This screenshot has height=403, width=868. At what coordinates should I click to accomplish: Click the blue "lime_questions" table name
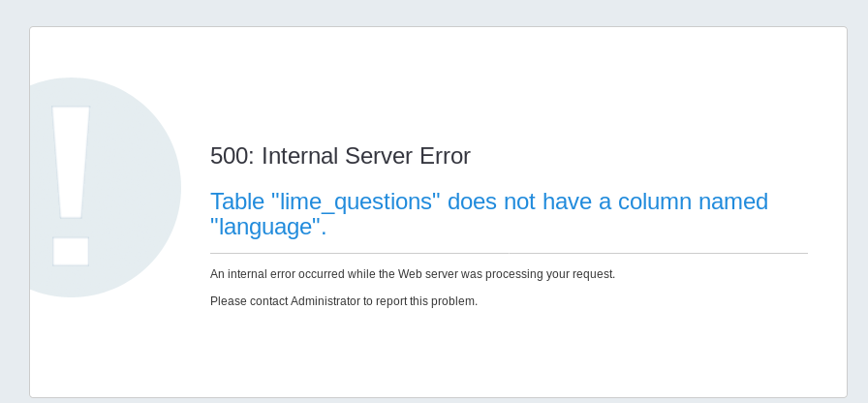356,201
